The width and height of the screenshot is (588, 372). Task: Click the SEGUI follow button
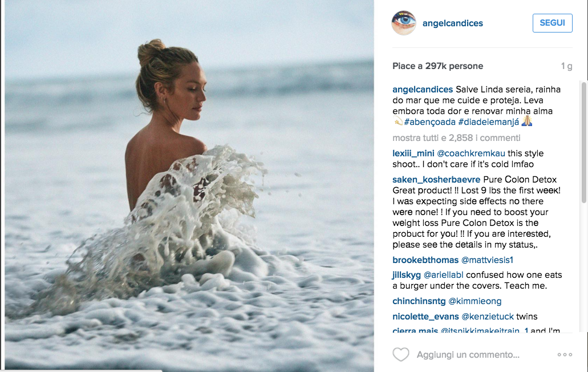coord(553,23)
